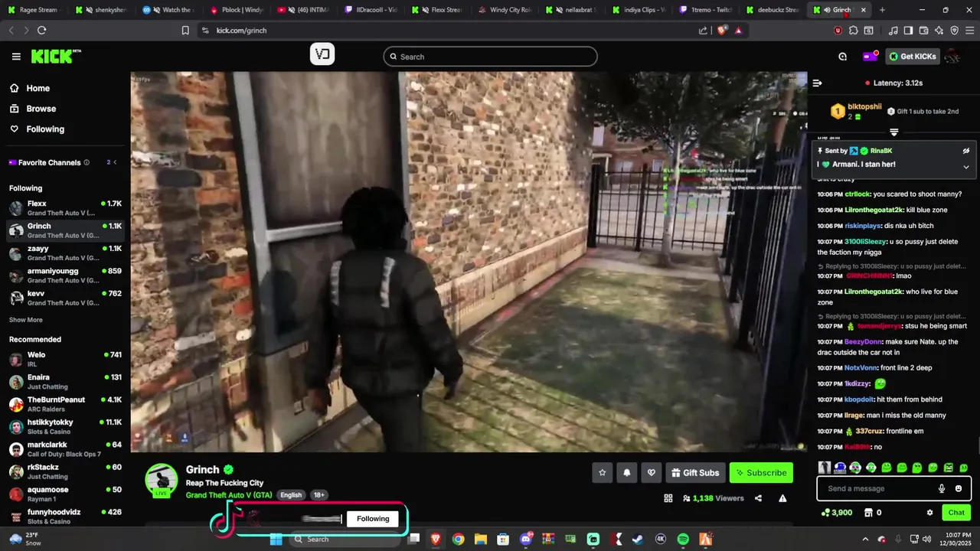This screenshot has width=980, height=551.
Task: Open the purple wallet card icon
Action: (x=870, y=57)
